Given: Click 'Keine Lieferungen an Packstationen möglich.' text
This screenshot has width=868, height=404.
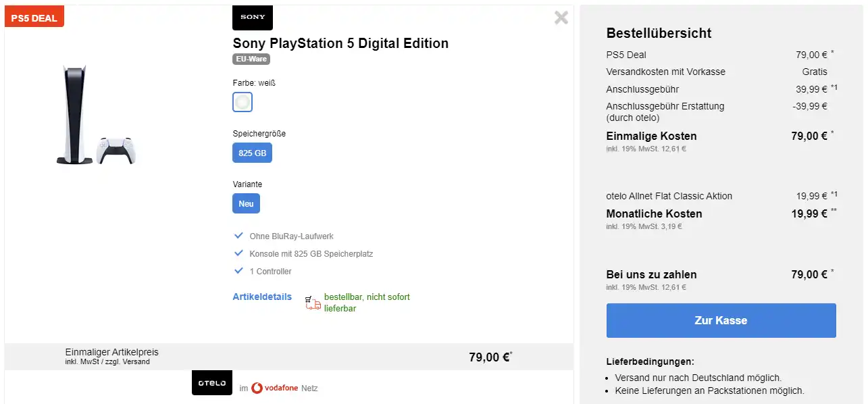Looking at the screenshot, I should coord(709,390).
